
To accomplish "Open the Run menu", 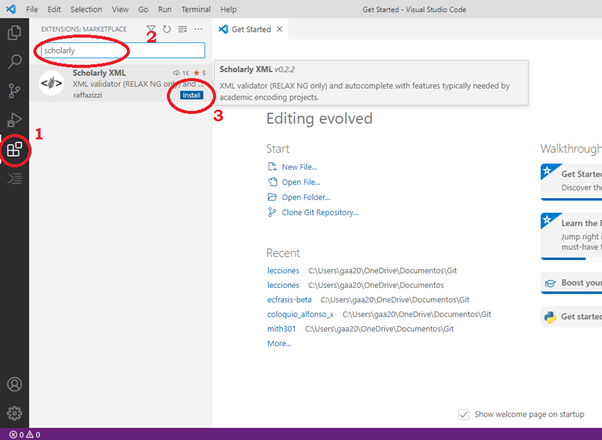I will pos(165,9).
